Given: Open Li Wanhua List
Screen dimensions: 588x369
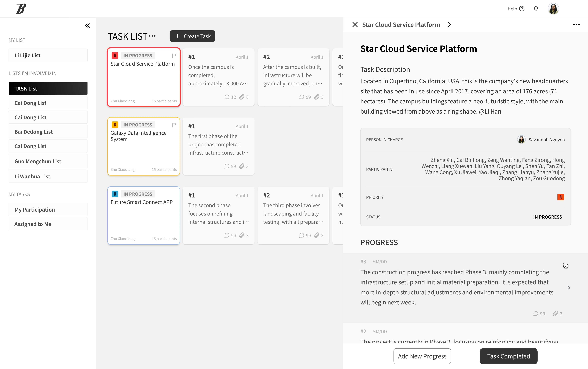Looking at the screenshot, I should [x=48, y=176].
